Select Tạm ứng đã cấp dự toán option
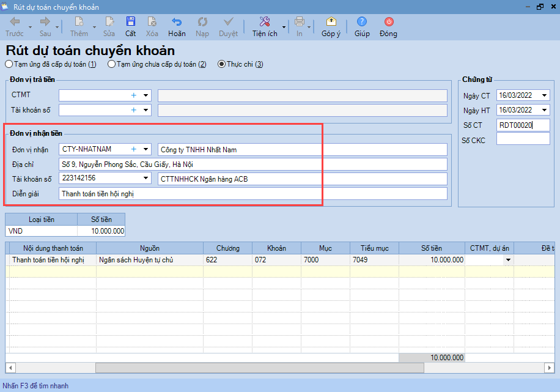560x392 pixels. pos(9,64)
